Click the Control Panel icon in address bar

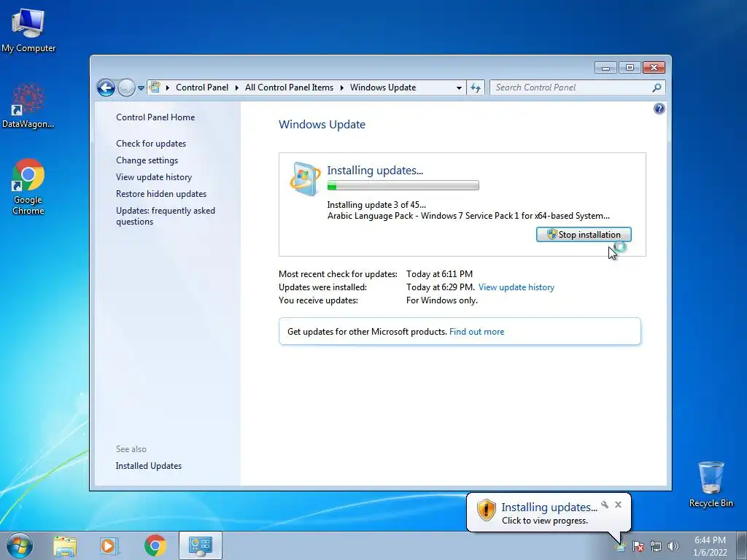pos(155,87)
